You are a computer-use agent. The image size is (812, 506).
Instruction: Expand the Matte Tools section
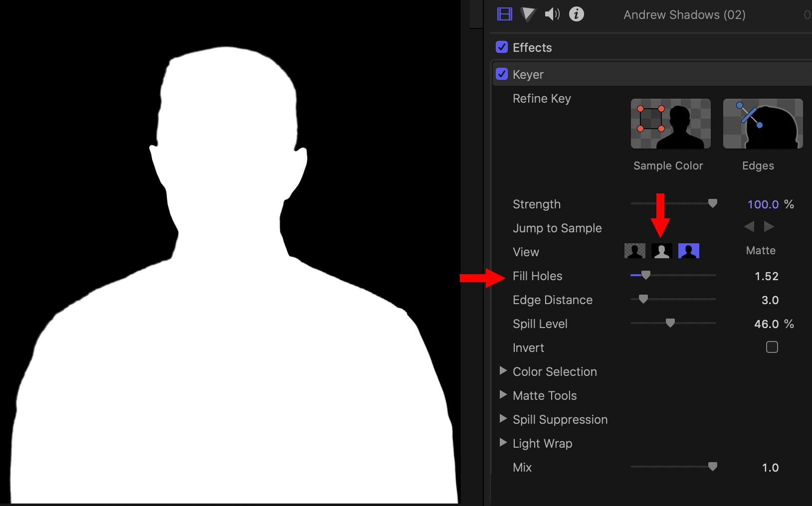click(x=503, y=395)
